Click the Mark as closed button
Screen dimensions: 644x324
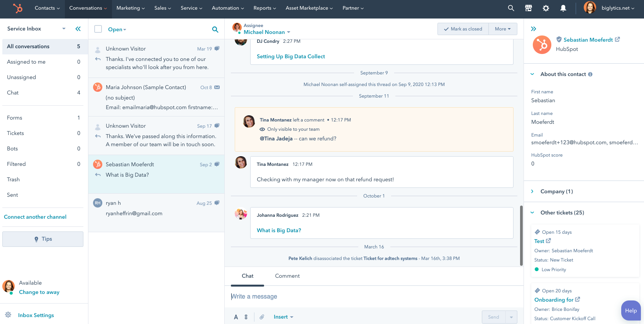[463, 29]
